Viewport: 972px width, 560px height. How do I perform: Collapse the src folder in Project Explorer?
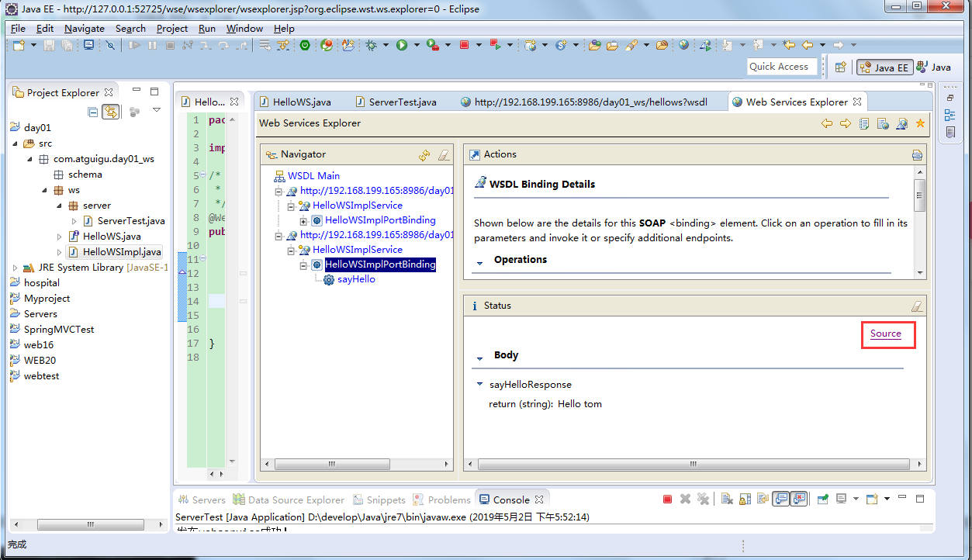[16, 143]
